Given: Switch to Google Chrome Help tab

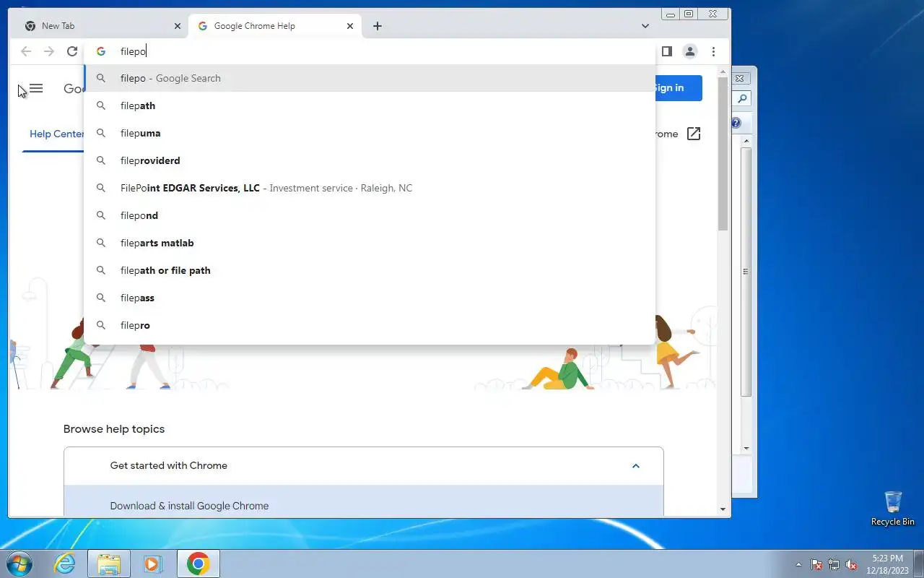Looking at the screenshot, I should (274, 26).
